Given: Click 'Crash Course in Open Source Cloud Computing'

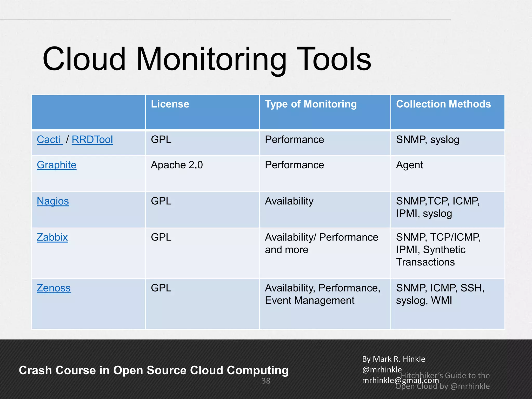Looking at the screenshot, I should click(x=154, y=370).
